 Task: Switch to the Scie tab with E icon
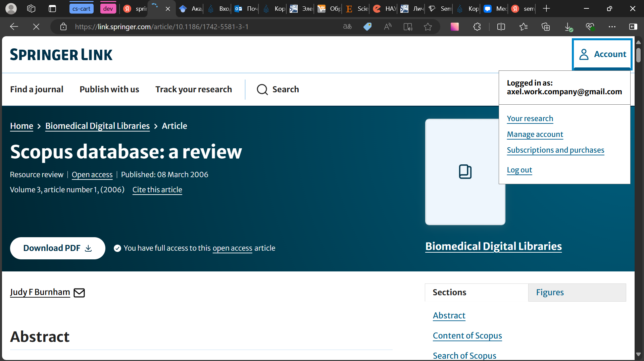356,9
